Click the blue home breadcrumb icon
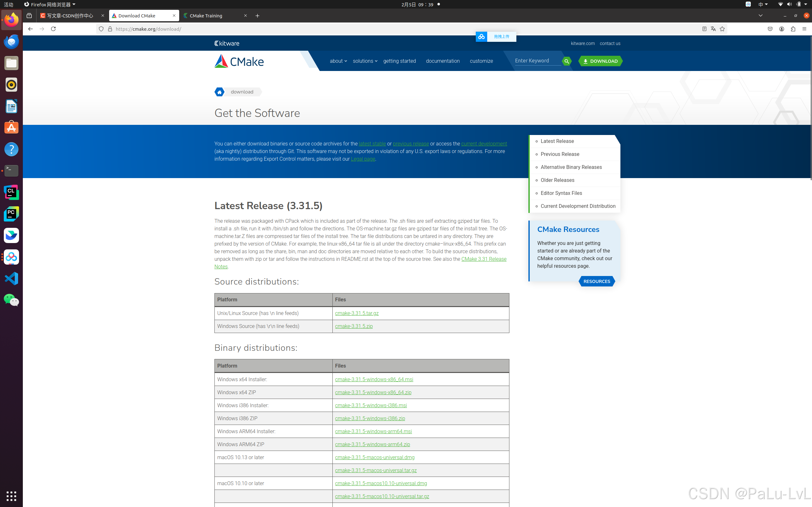812x507 pixels. pyautogui.click(x=219, y=92)
